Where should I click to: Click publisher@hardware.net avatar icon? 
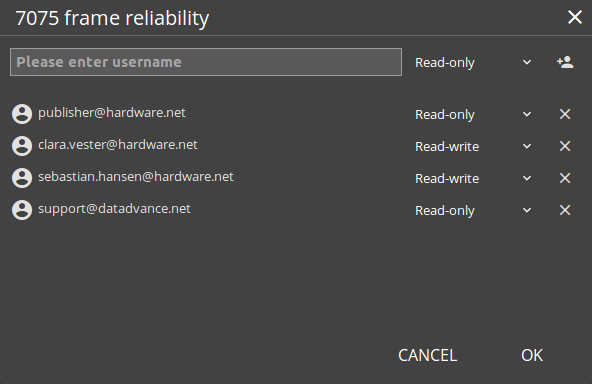point(22,114)
